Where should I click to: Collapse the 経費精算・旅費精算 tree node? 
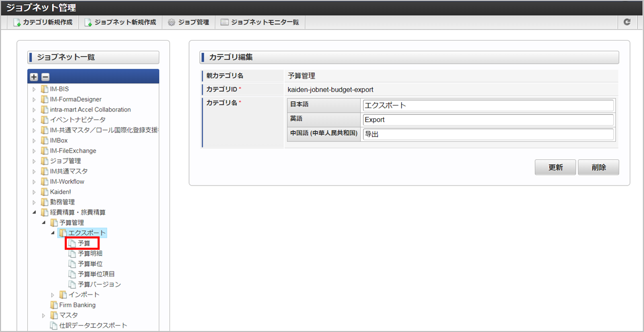34,212
